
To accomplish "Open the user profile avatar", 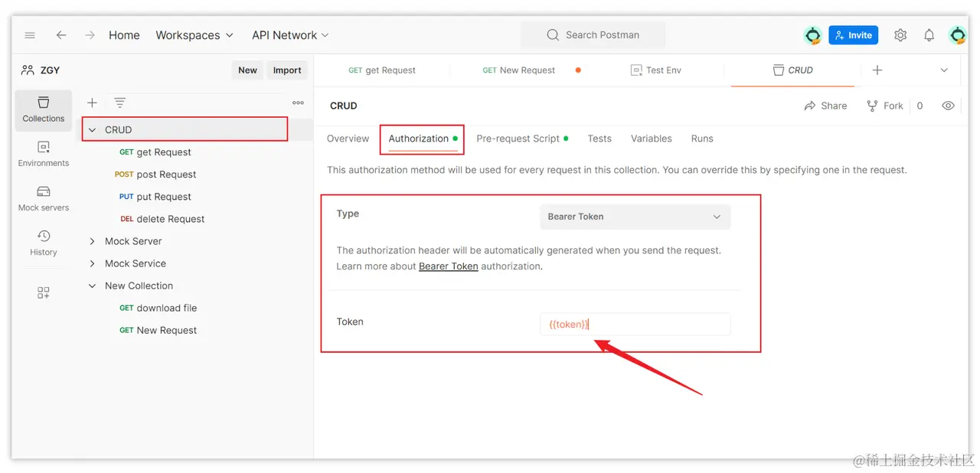I will tap(957, 35).
